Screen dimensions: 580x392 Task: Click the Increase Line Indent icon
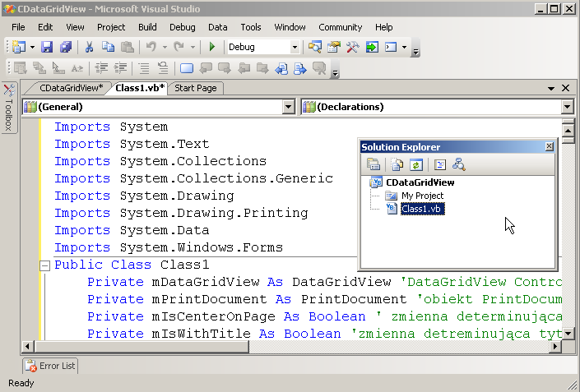pyautogui.click(x=120, y=68)
